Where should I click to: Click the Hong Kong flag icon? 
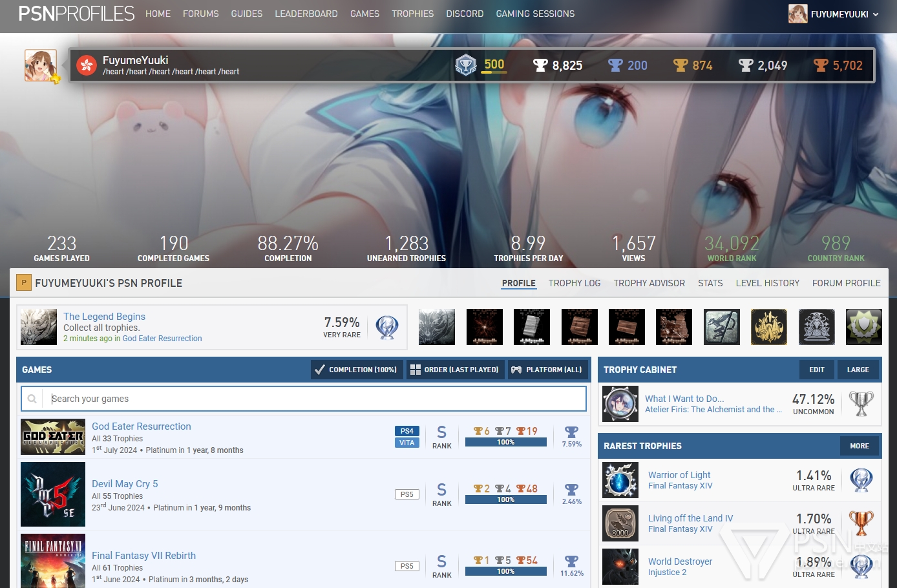pos(86,65)
